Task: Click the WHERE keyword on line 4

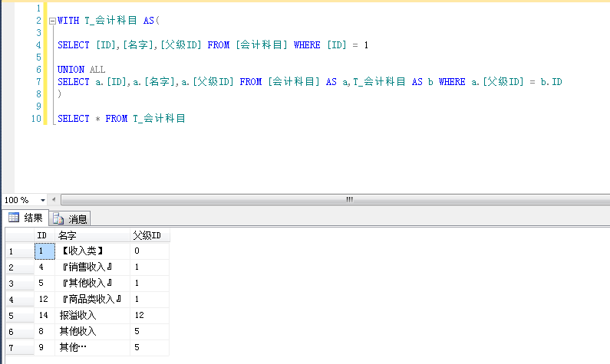Action: coord(307,45)
